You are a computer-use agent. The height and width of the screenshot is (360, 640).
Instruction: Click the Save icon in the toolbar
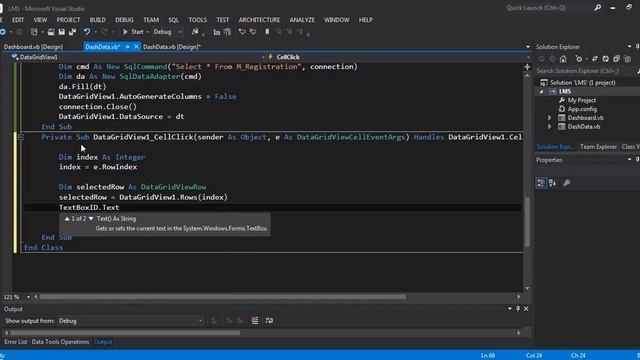[x=62, y=32]
